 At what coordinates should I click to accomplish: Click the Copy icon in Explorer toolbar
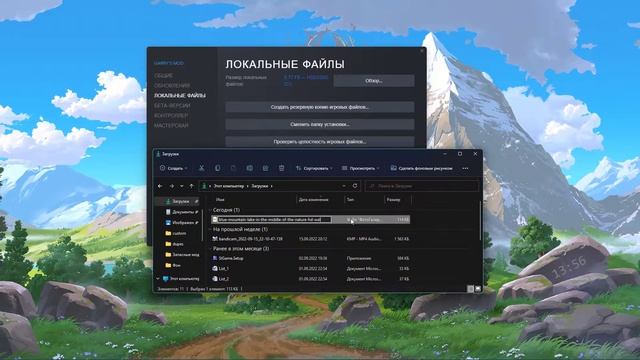coord(218,168)
